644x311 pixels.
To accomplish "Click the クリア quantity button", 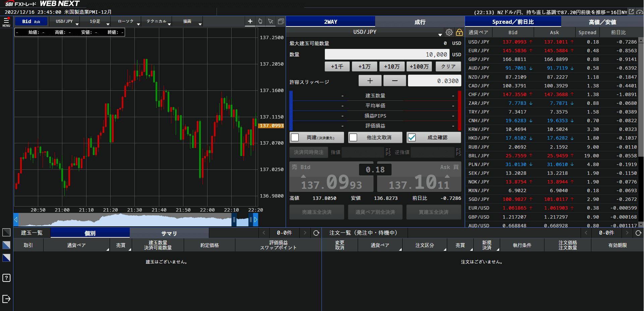I will pyautogui.click(x=448, y=67).
